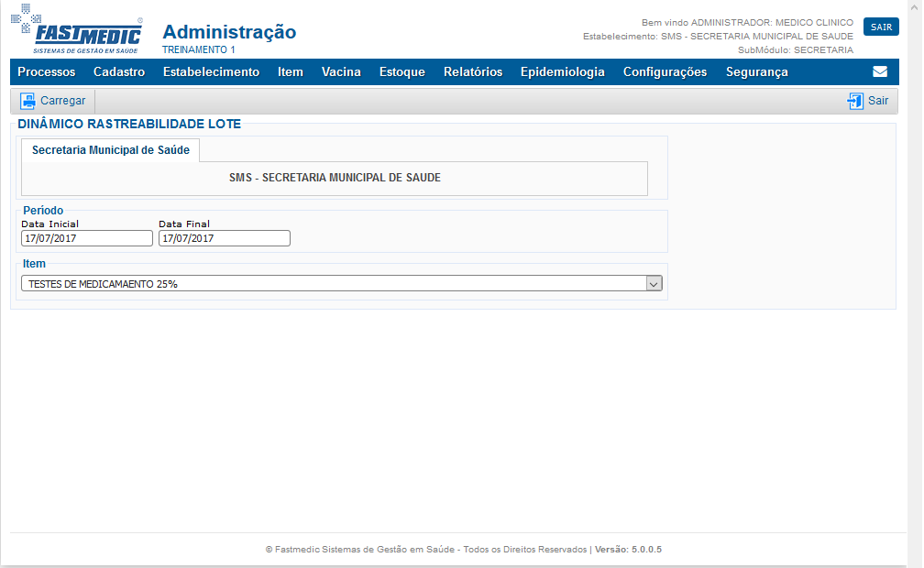
Task: Click the Carregar printer icon
Action: (27, 101)
